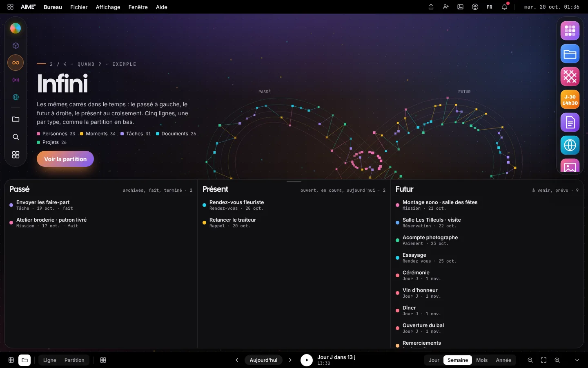Select the Année time scale

[503, 360]
